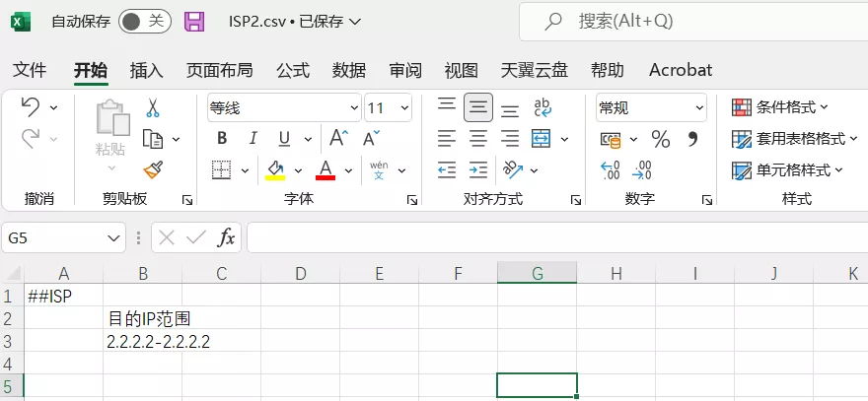Image resolution: width=868 pixels, height=401 pixels.
Task: Click the Cut scissors icon
Action: point(153,107)
